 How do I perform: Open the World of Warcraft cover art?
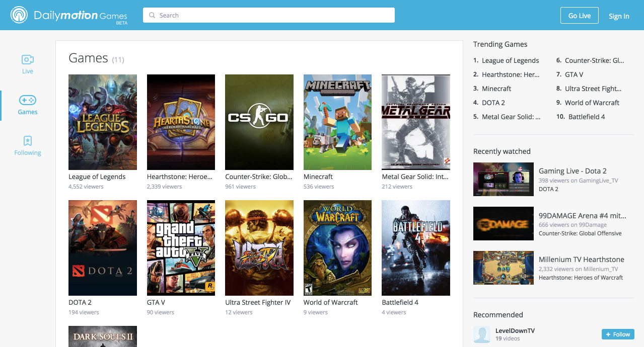[x=337, y=248]
